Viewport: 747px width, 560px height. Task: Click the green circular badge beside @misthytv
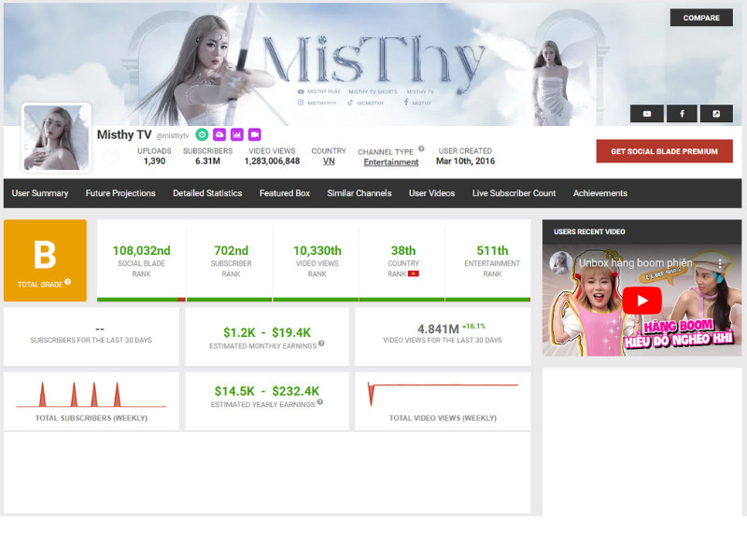tap(202, 134)
